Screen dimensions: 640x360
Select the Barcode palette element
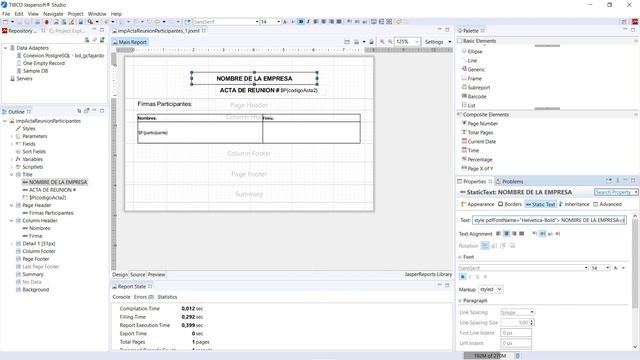point(474,96)
